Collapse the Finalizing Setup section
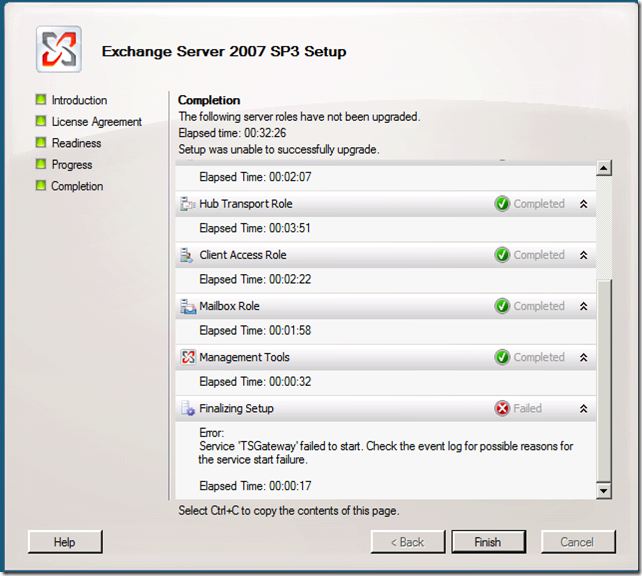The image size is (642, 576). point(583,409)
